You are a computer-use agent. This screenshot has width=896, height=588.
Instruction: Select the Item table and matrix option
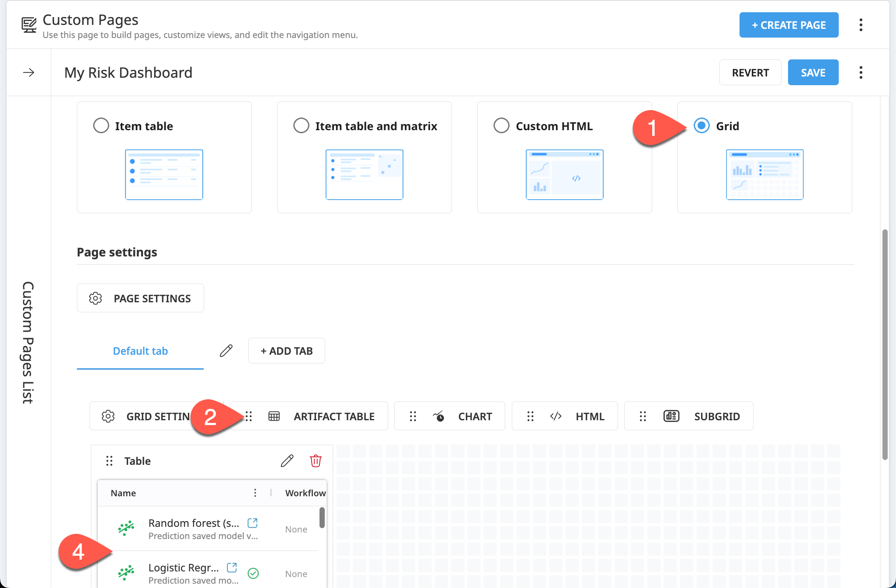pyautogui.click(x=301, y=126)
